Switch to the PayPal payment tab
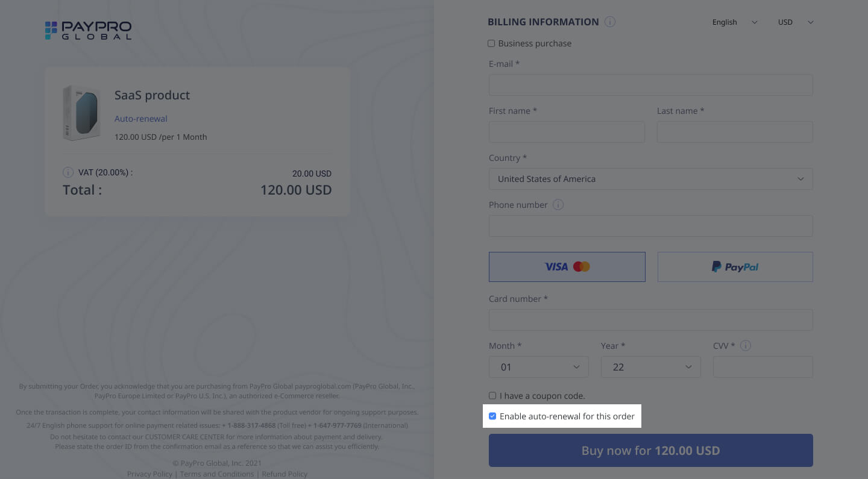Image resolution: width=868 pixels, height=479 pixels. 735,266
